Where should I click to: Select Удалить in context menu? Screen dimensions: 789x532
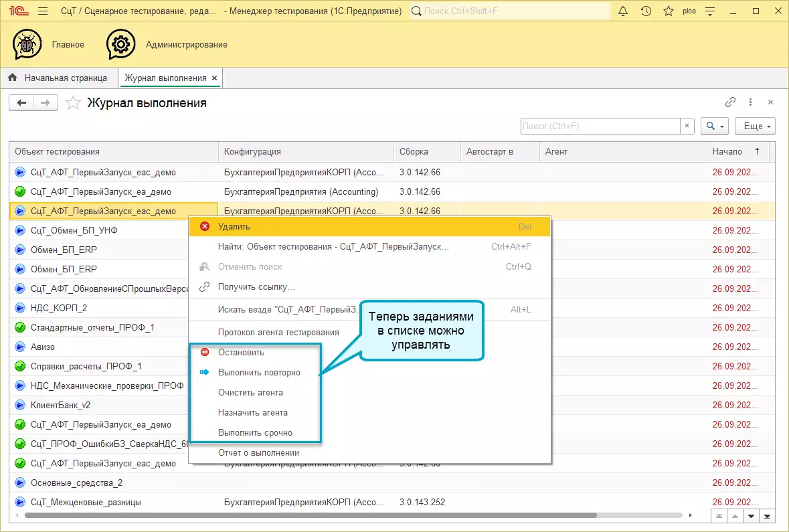234,227
